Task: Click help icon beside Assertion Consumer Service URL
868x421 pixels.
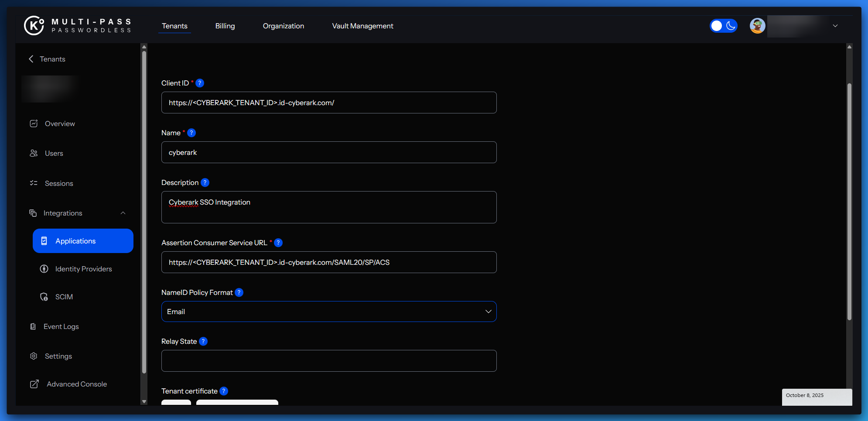Action: [278, 243]
